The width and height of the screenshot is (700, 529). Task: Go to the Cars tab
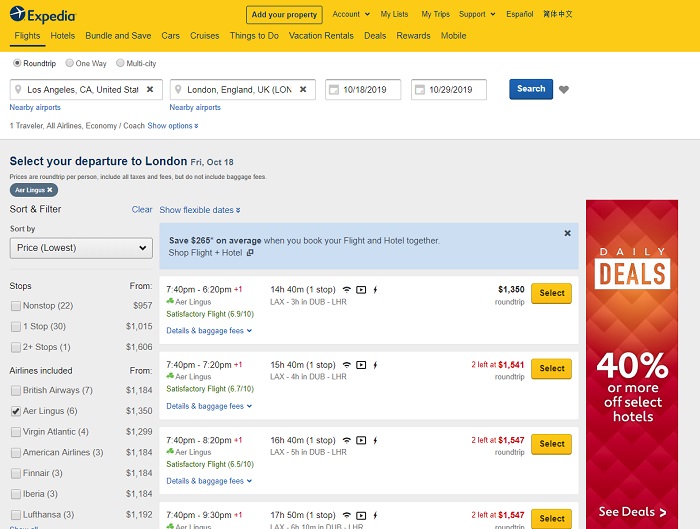point(171,36)
